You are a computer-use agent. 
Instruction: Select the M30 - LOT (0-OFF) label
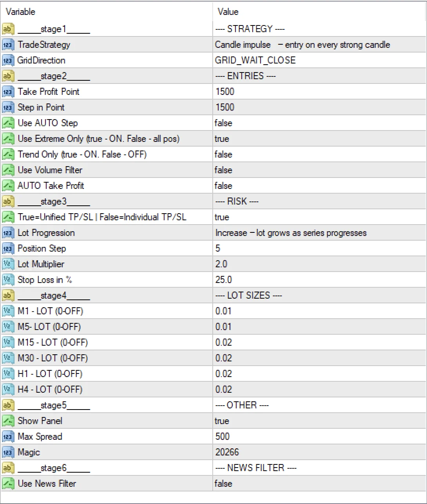(53, 358)
